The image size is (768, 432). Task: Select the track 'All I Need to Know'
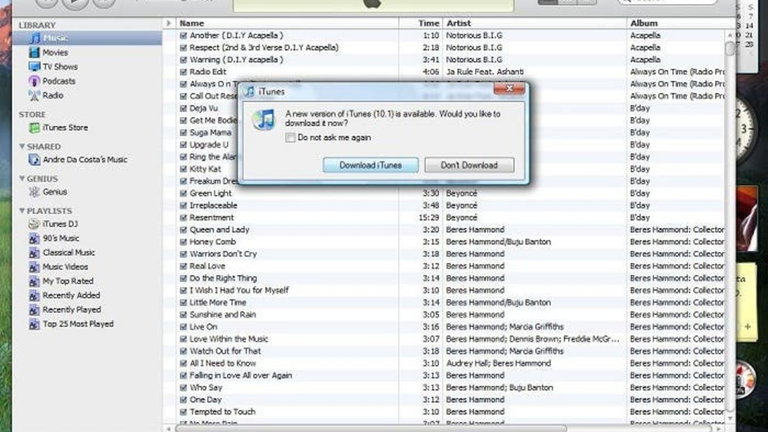click(222, 363)
